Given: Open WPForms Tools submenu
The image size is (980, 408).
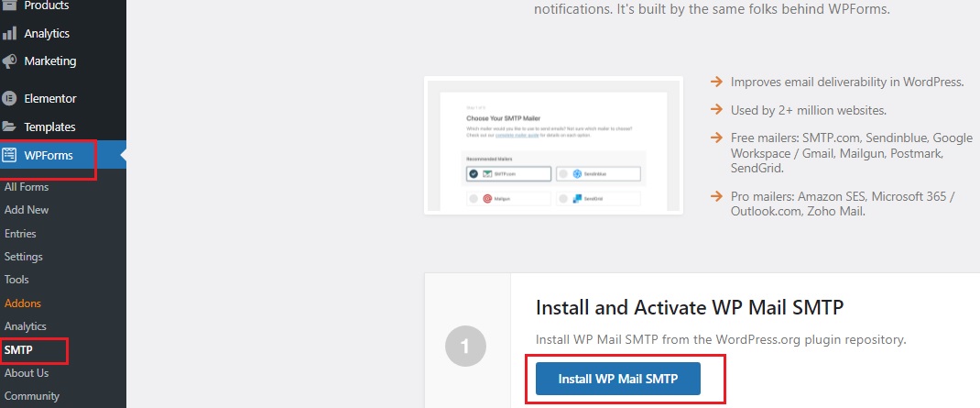Looking at the screenshot, I should pyautogui.click(x=16, y=280).
